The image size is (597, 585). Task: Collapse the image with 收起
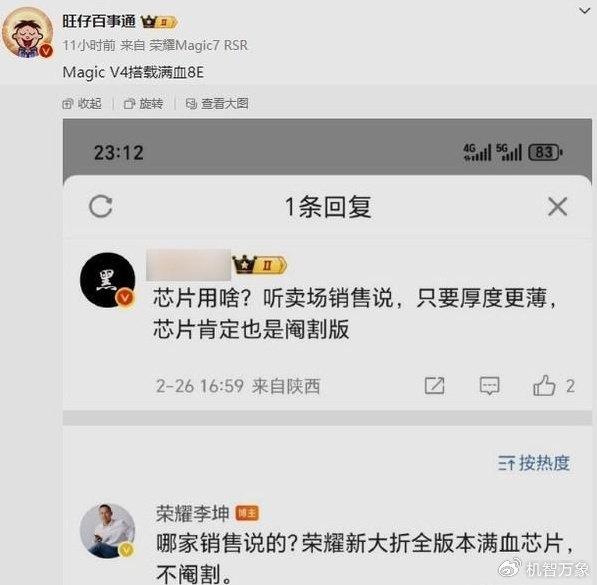click(82, 104)
